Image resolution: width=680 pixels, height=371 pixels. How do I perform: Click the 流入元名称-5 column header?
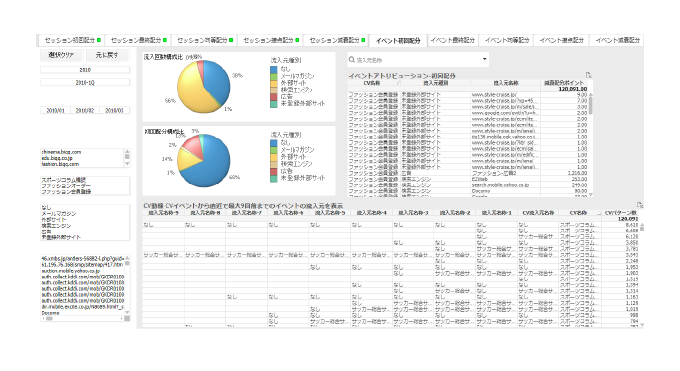tap(330, 213)
